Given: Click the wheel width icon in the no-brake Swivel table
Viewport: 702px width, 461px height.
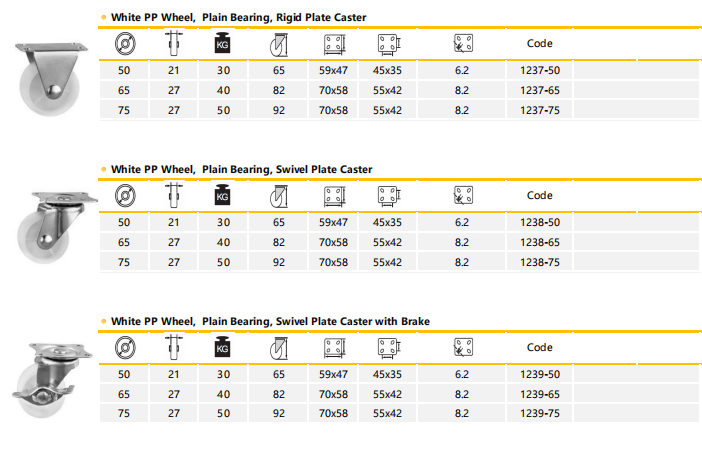Looking at the screenshot, I should pos(174,196).
